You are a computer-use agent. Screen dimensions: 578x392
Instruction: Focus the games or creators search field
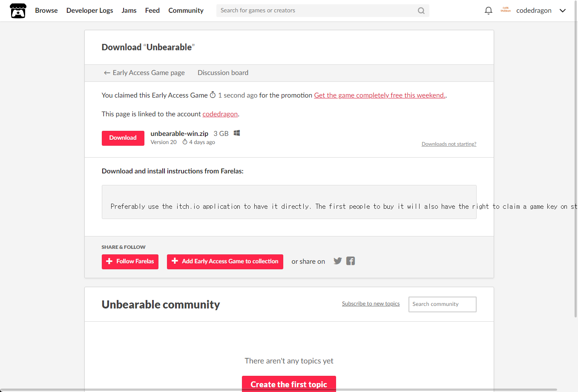click(x=323, y=11)
